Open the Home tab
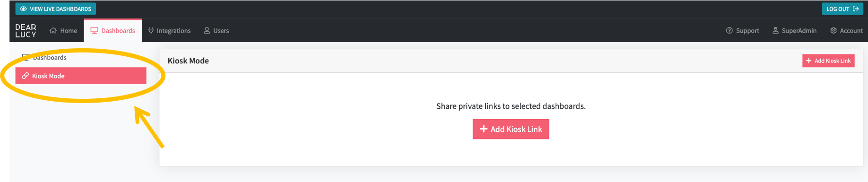Screen dimensions: 868x182 point(63,30)
